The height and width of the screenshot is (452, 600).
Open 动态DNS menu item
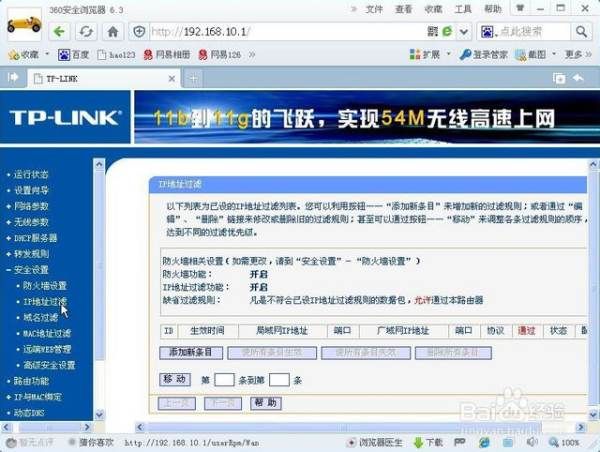(29, 413)
